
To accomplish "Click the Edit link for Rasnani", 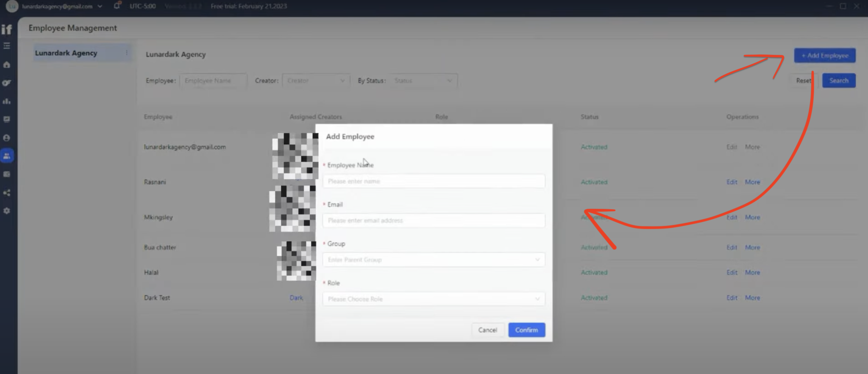I will 732,182.
